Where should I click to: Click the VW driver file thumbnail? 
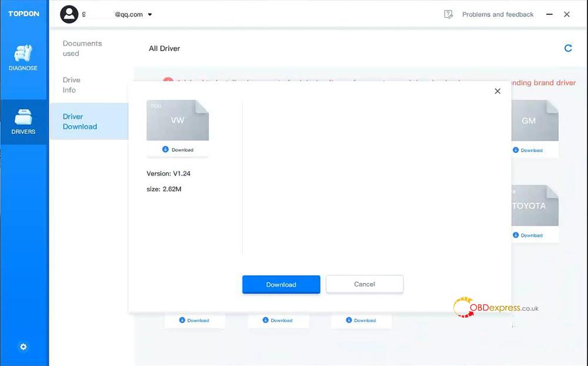coord(178,120)
